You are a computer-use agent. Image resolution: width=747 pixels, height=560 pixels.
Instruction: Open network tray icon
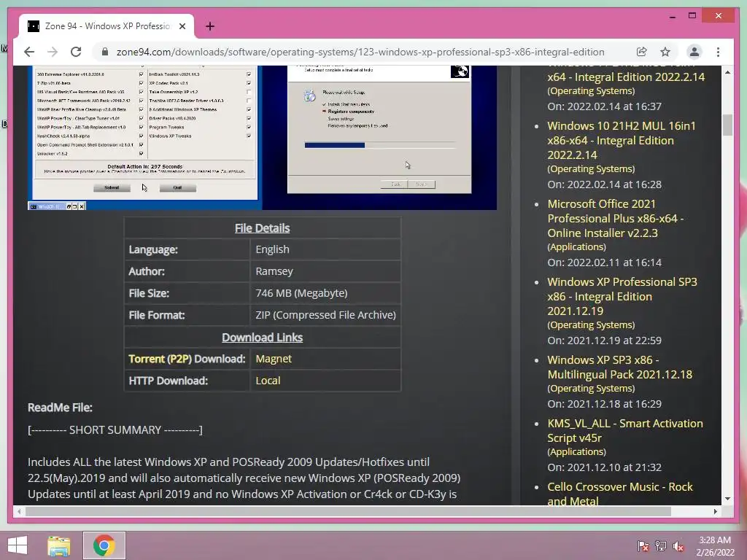pos(661,545)
